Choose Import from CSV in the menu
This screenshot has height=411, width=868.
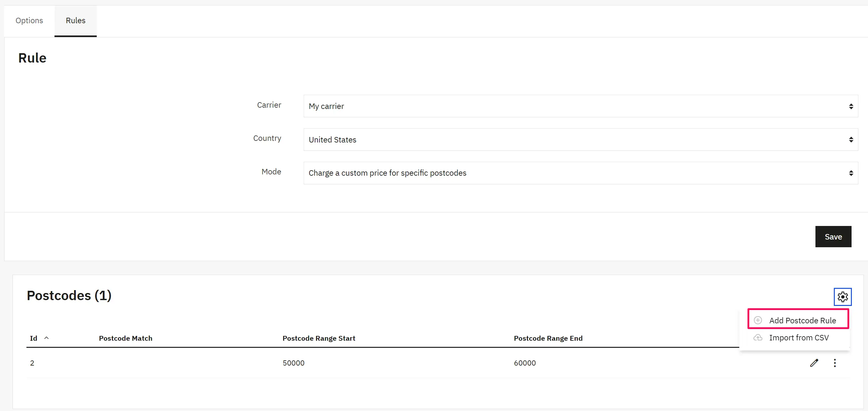799,338
